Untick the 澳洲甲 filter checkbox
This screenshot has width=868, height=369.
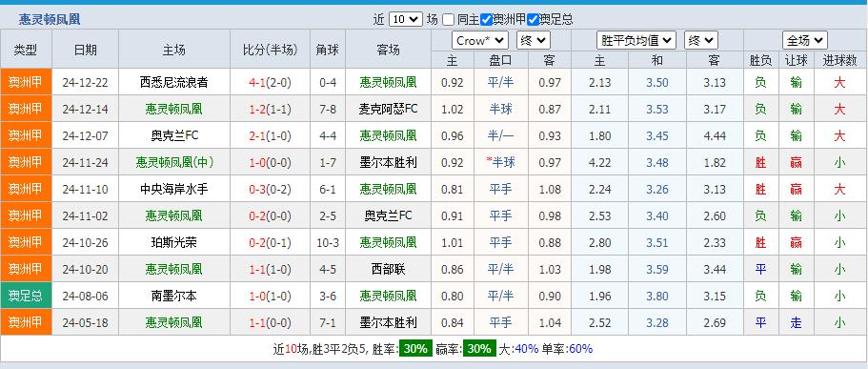486,20
